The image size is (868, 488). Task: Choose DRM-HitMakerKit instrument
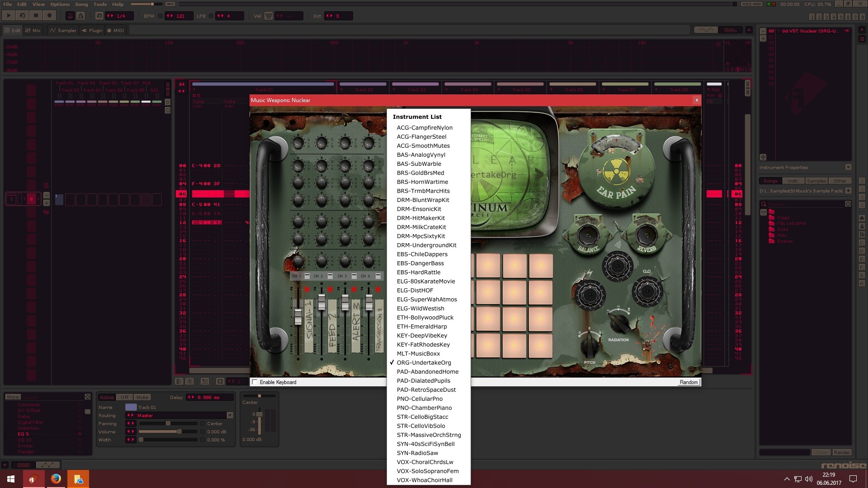(x=420, y=218)
